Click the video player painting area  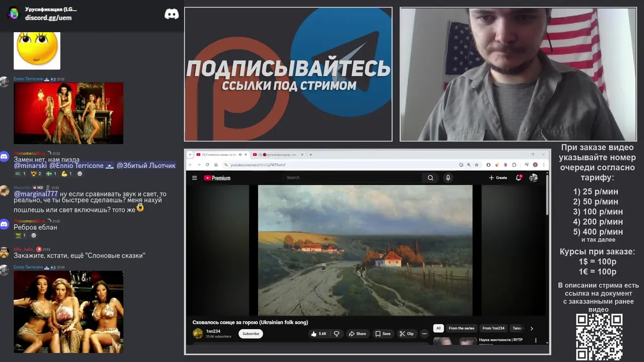[x=365, y=250]
